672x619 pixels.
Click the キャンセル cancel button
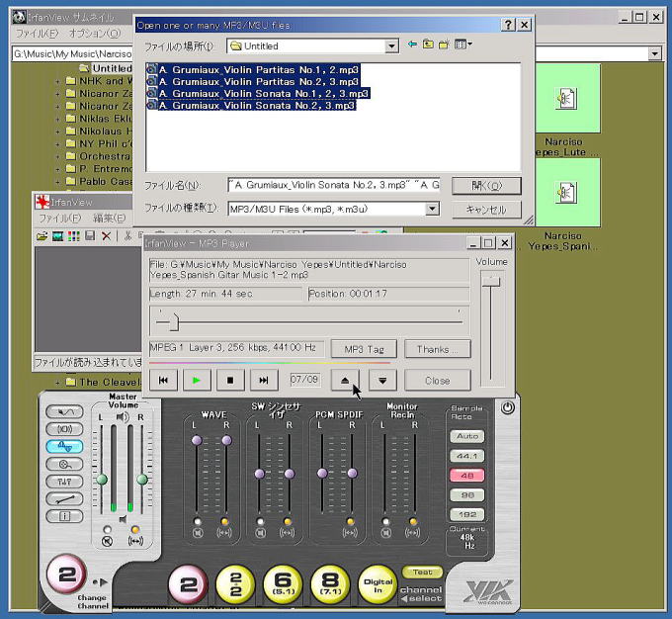click(486, 210)
